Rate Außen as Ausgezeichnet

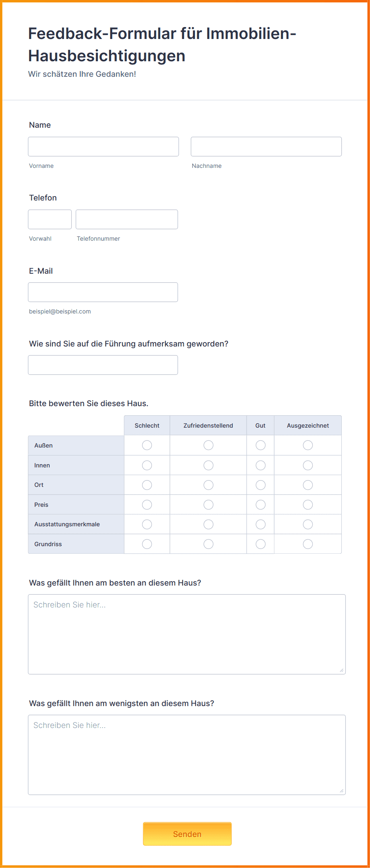pyautogui.click(x=308, y=445)
